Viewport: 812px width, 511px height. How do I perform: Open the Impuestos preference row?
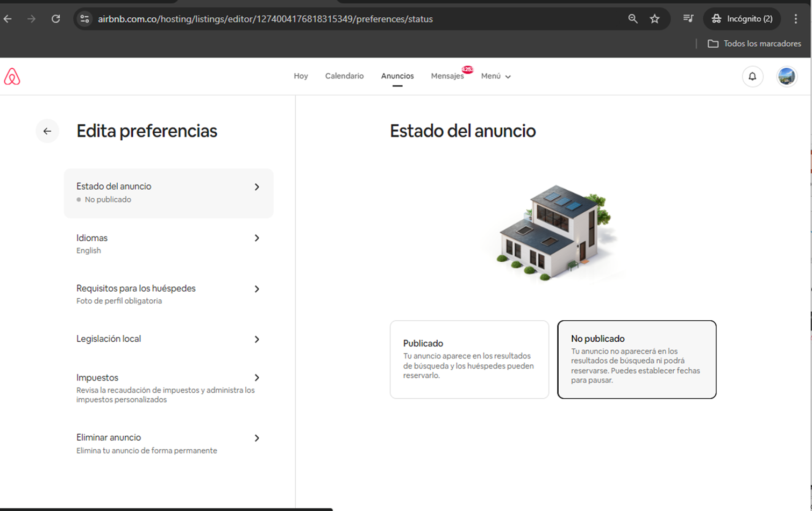(168, 388)
